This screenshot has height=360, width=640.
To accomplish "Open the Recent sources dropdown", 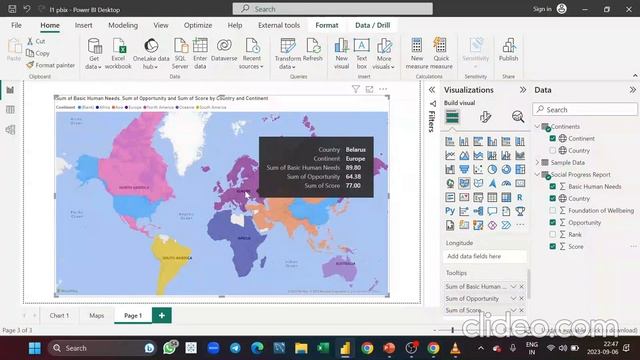I will pos(251,53).
